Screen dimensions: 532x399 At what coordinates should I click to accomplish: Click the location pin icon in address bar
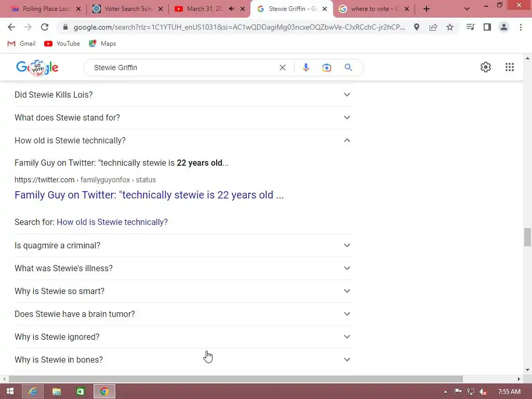tap(416, 27)
